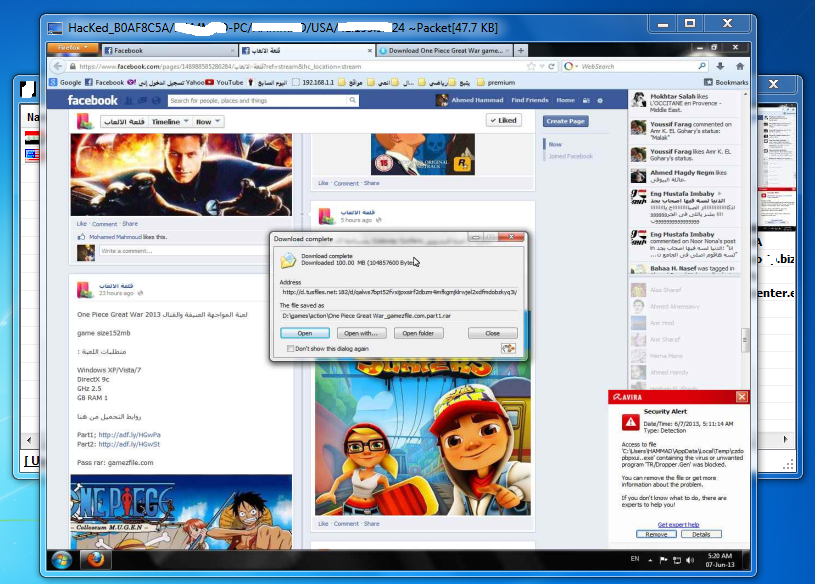The width and height of the screenshot is (815, 584).
Task: Click the Facebook search magnifier button
Action: point(352,100)
